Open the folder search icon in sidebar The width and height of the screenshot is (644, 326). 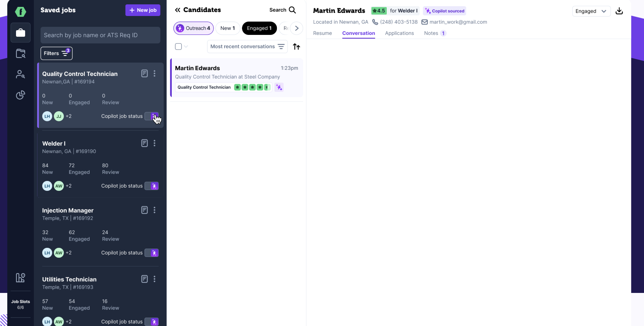tap(20, 54)
